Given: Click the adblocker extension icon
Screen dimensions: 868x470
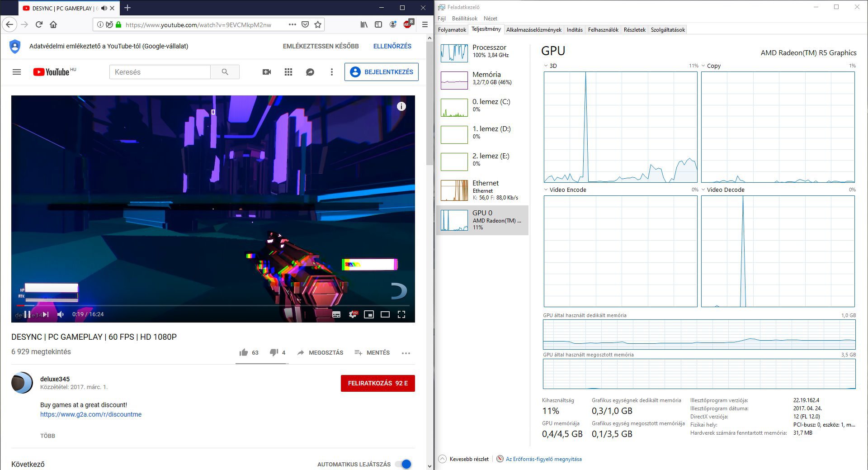Looking at the screenshot, I should pos(408,24).
